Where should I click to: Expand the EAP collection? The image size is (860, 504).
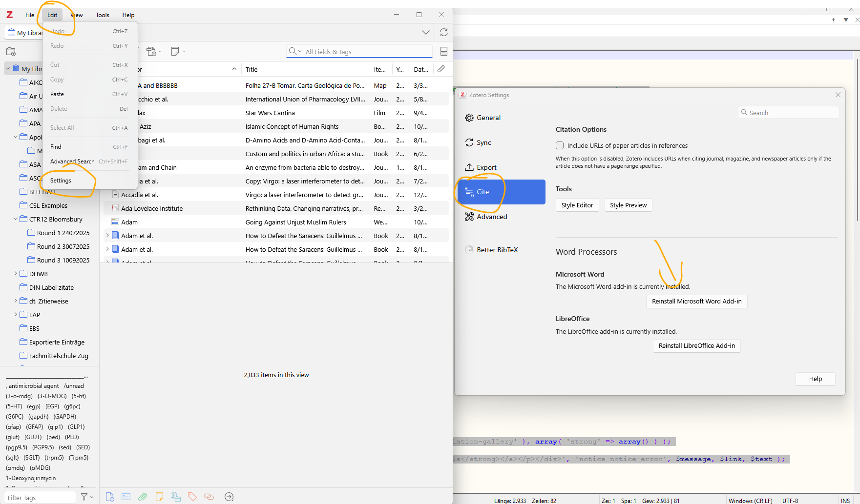16,315
